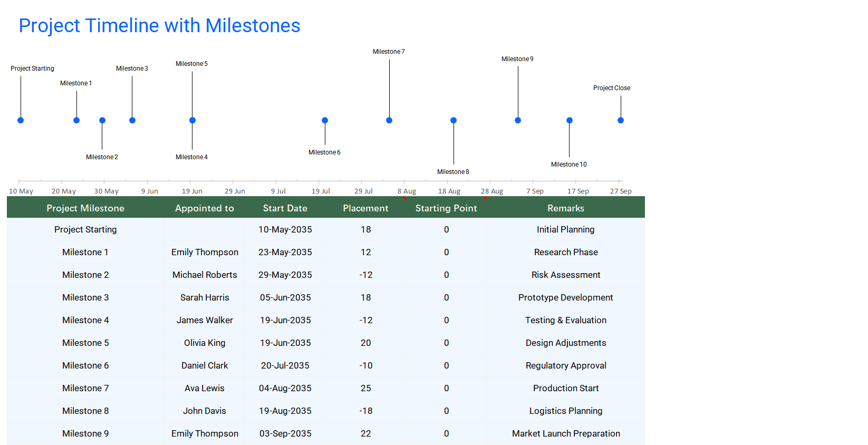
Task: Click placement value 20 in Milestone 5 row
Action: pos(366,343)
